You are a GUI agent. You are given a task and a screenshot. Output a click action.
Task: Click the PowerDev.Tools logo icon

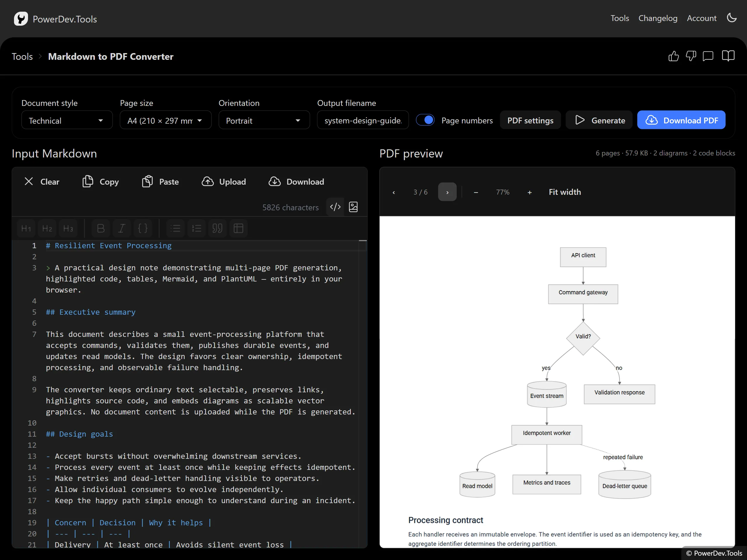tap(21, 19)
